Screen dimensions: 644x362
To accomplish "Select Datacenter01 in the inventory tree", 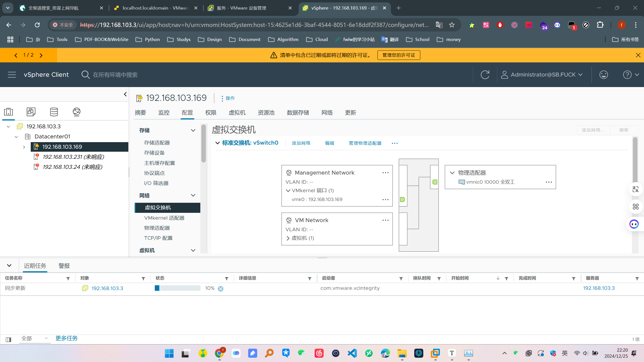I will click(52, 137).
